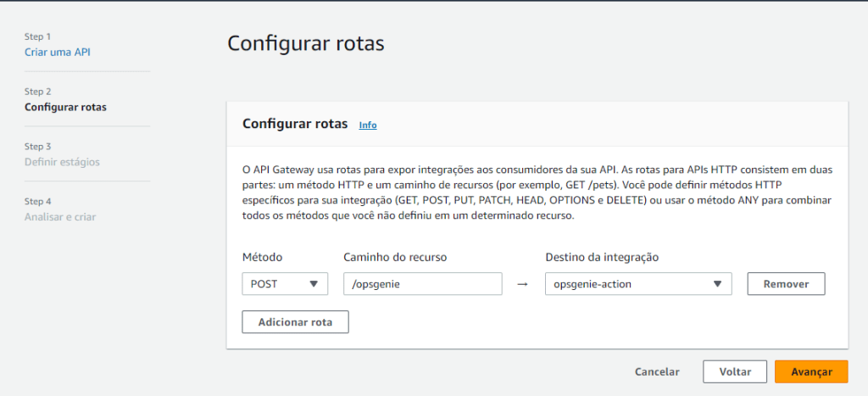Focus the /opsgenie resource path field
Screen dimensions: 868x396
[422, 284]
